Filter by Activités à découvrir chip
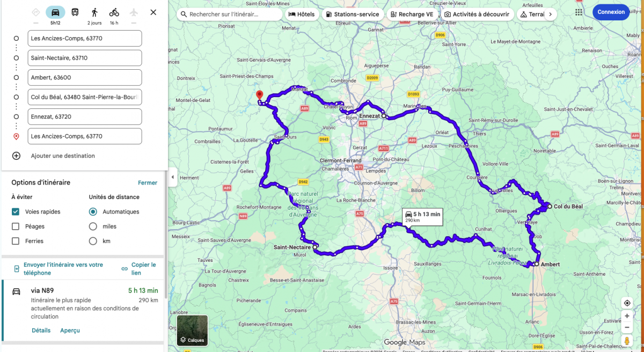The height and width of the screenshot is (352, 644). [x=477, y=14]
